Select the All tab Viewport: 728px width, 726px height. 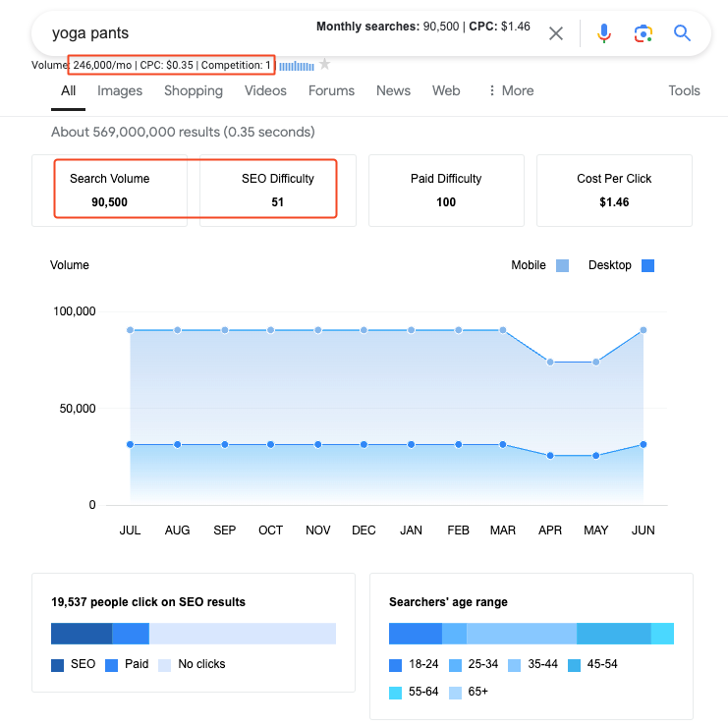[x=68, y=90]
